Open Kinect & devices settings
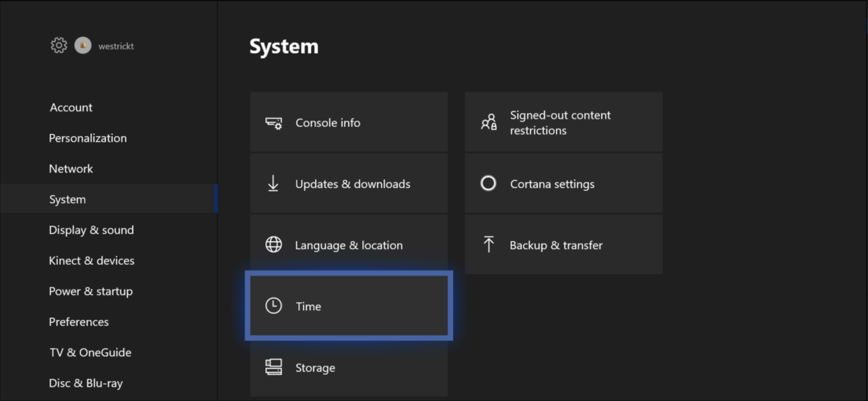Screen dimensions: 868x401 tap(92, 260)
